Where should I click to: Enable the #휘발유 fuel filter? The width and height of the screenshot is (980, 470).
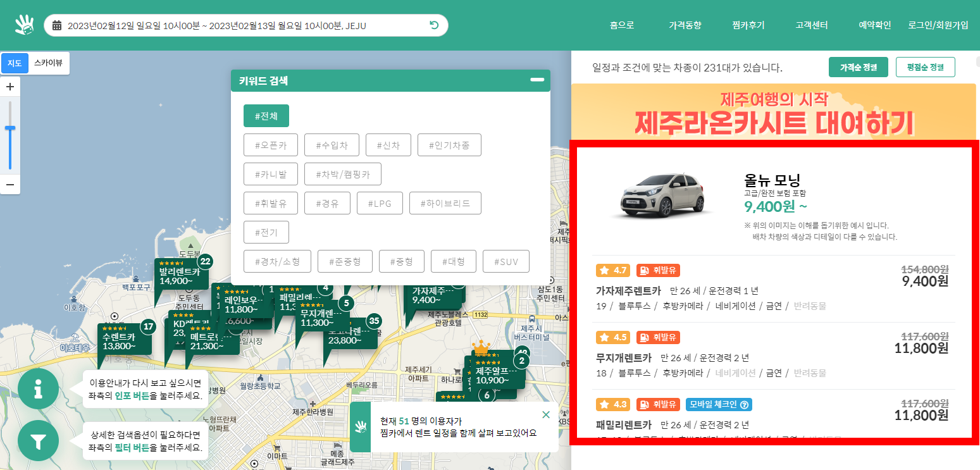click(x=270, y=202)
